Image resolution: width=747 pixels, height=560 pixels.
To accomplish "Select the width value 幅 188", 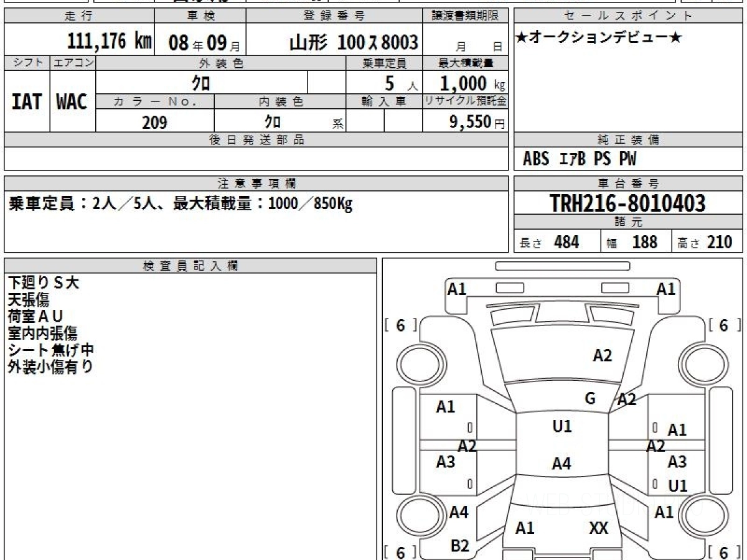I will pos(632,243).
